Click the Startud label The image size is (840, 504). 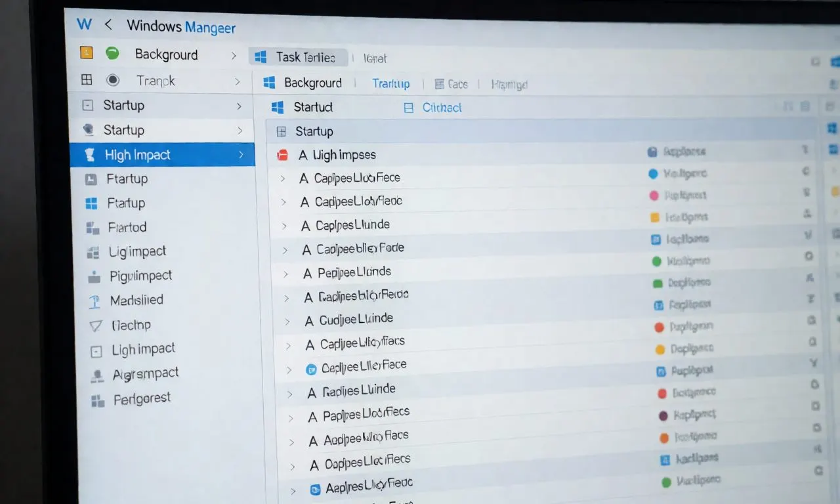[x=313, y=107]
